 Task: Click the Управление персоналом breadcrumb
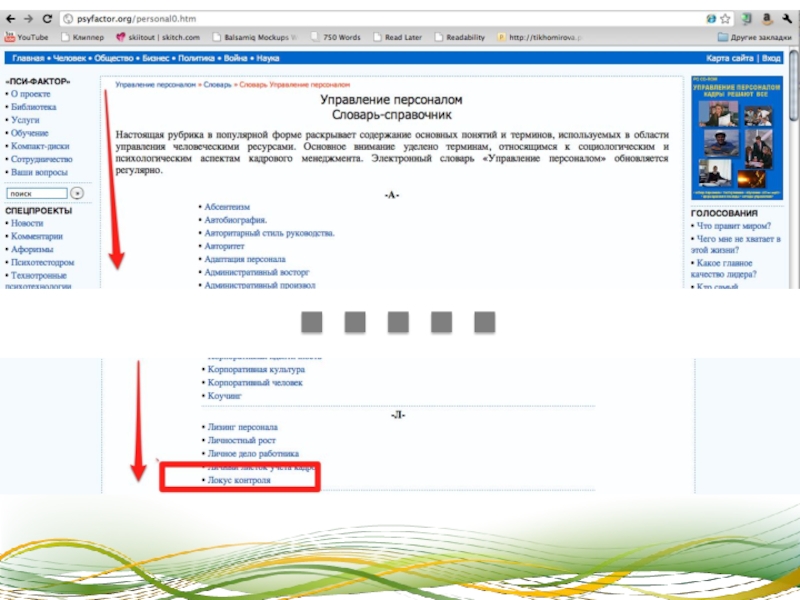[x=156, y=85]
